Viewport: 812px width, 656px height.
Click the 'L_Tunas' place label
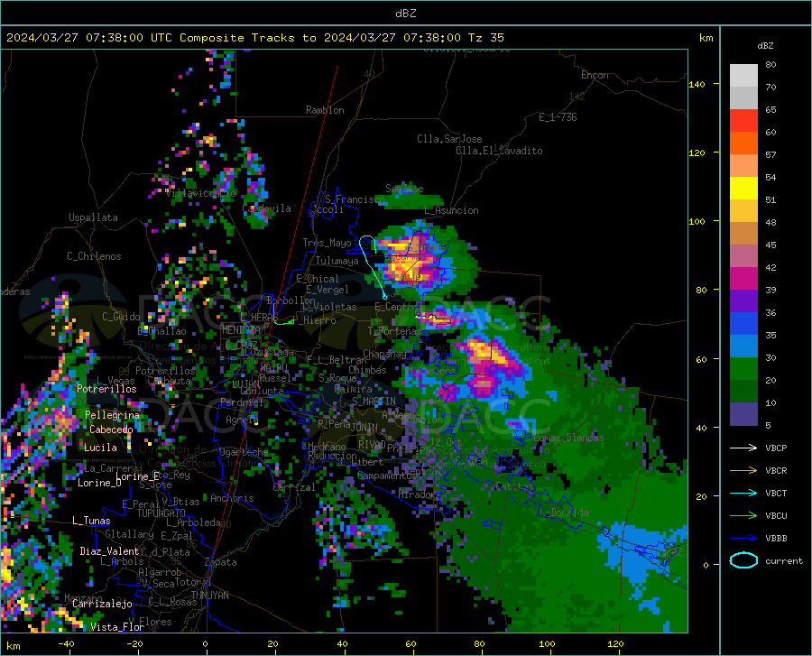pos(91,521)
